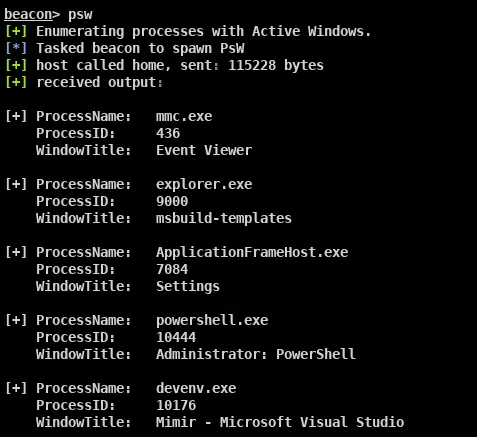The height and width of the screenshot is (437, 477).
Task: Click the Administrator: PowerShell window title
Action: pyautogui.click(x=256, y=354)
